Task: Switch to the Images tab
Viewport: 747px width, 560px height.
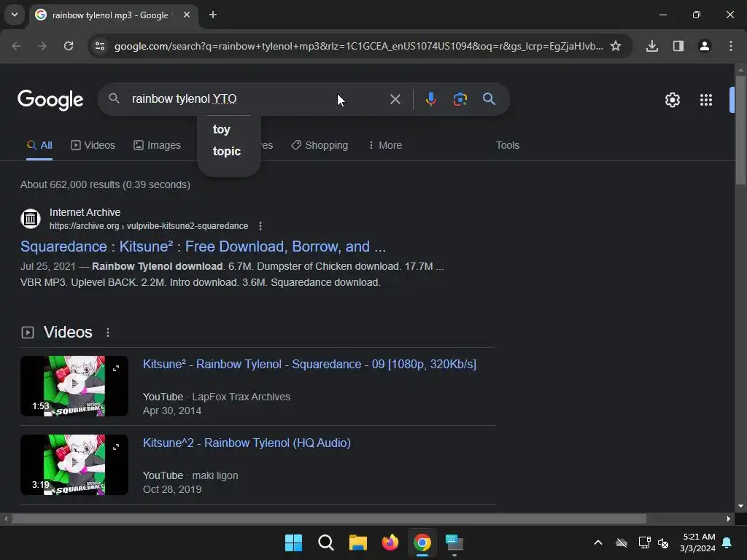Action: 158,145
